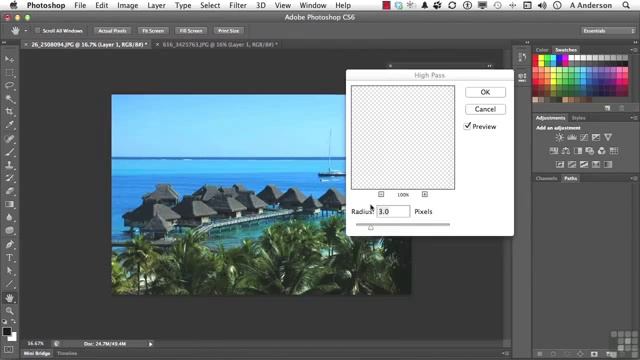The width and height of the screenshot is (640, 360).
Task: Open the Swatches panel flyout menu
Action: tap(634, 50)
